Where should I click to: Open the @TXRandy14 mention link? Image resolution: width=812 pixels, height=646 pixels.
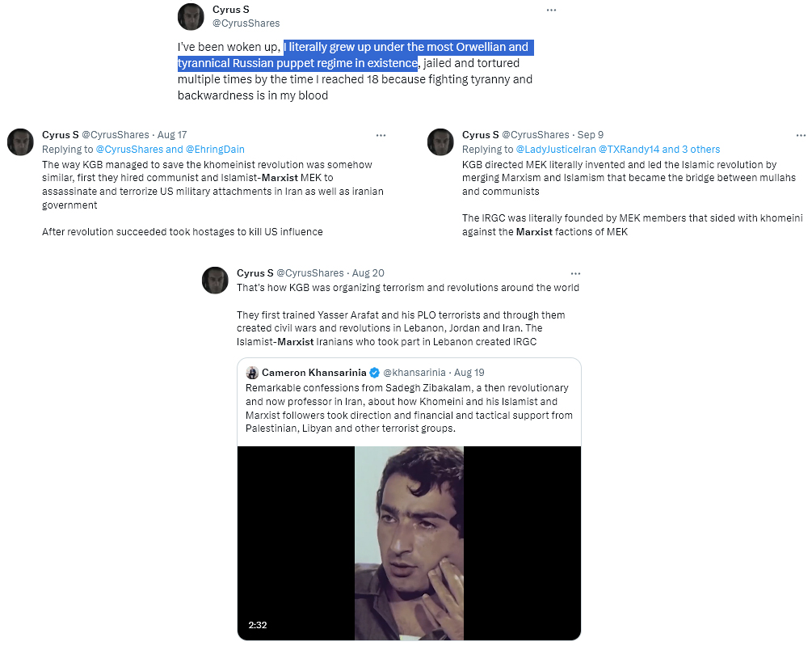629,150
